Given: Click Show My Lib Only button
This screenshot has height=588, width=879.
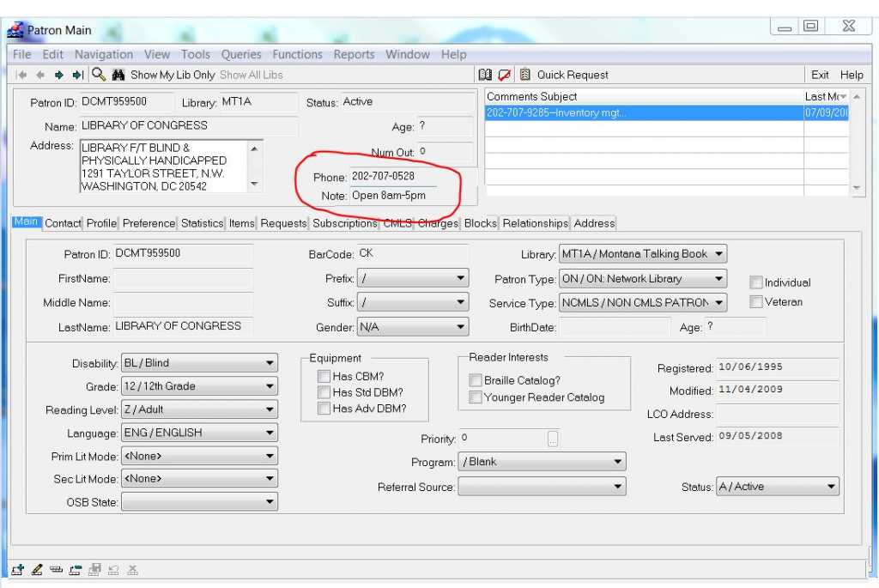Looking at the screenshot, I should [173, 75].
